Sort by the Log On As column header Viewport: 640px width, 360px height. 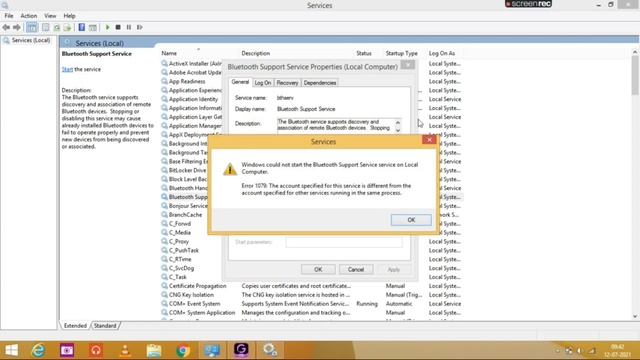(442, 53)
